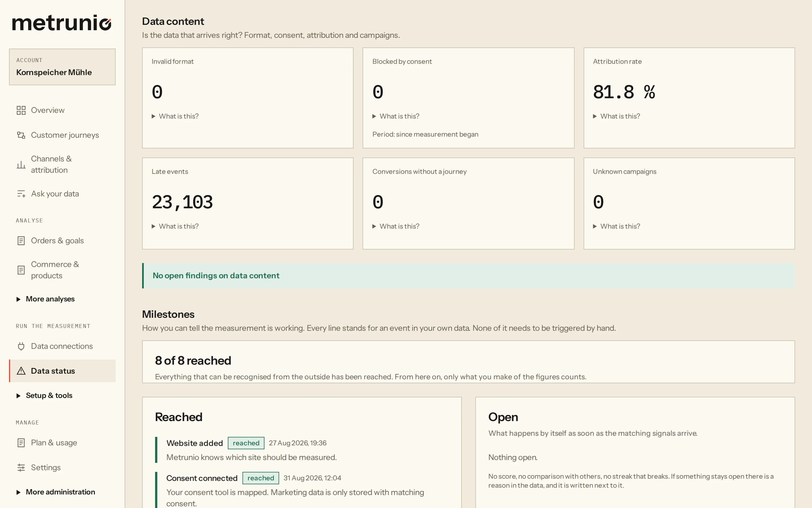The image size is (812, 508).
Task: Click the Commerce & products icon
Action: pyautogui.click(x=21, y=270)
